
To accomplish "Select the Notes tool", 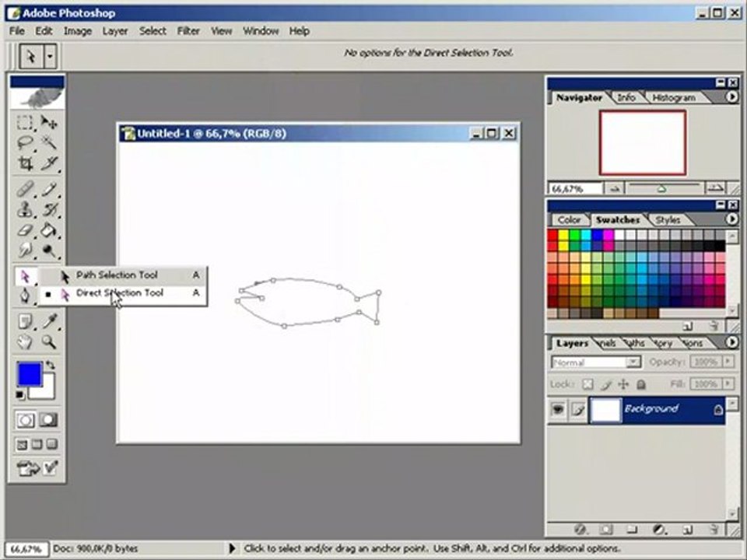I will pyautogui.click(x=25, y=321).
